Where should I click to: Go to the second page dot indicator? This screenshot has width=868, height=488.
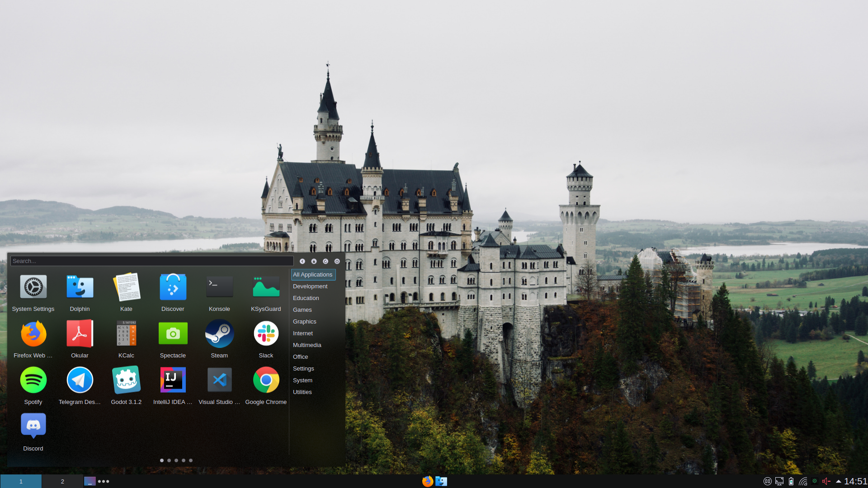click(169, 460)
